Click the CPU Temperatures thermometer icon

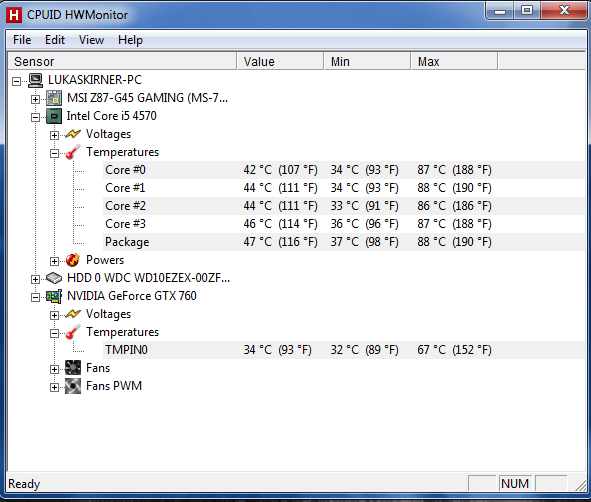pos(73,152)
